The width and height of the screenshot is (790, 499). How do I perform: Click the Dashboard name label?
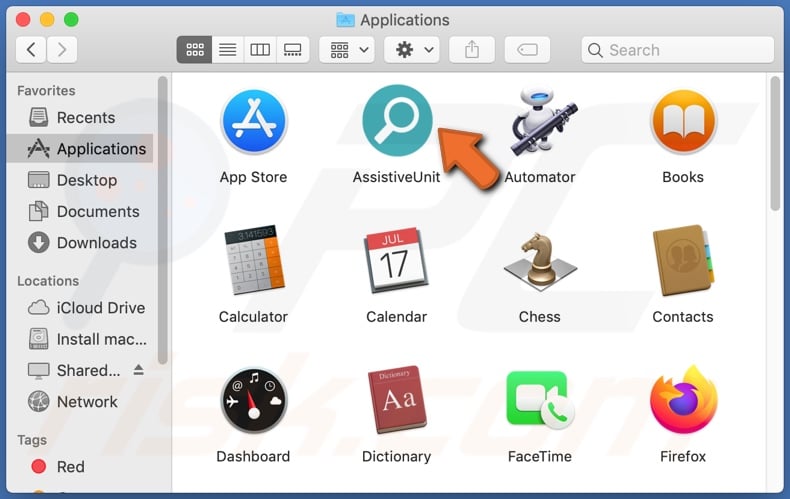(x=253, y=456)
